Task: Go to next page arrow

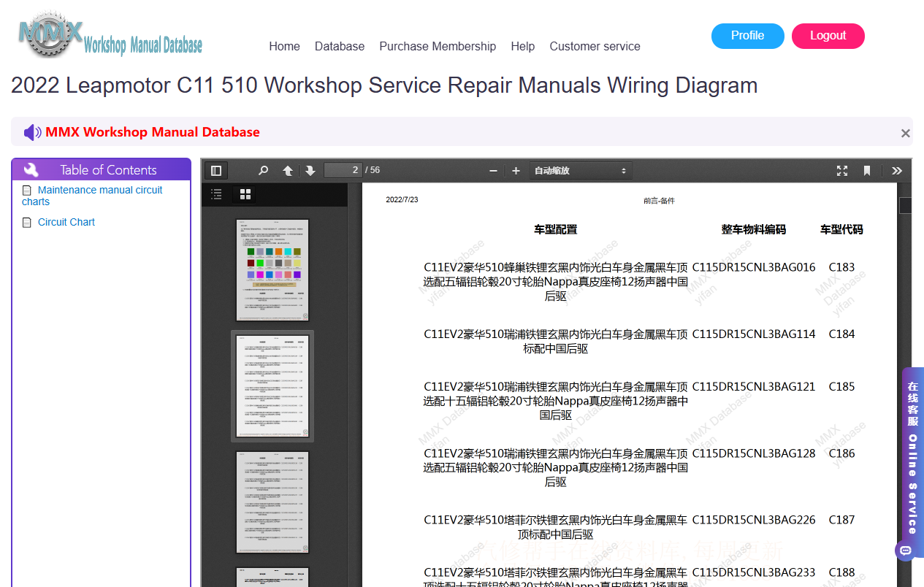Action: coord(310,171)
